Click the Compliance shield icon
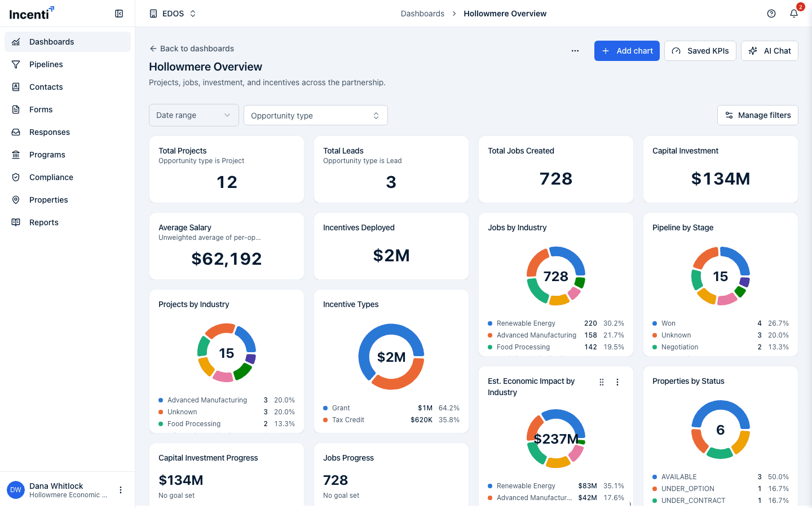The height and width of the screenshot is (508, 812). 16,177
